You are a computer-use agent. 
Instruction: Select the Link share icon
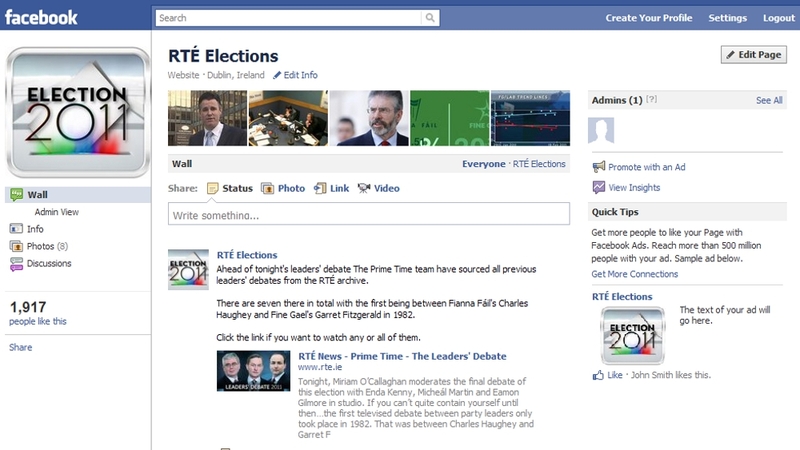tap(320, 188)
